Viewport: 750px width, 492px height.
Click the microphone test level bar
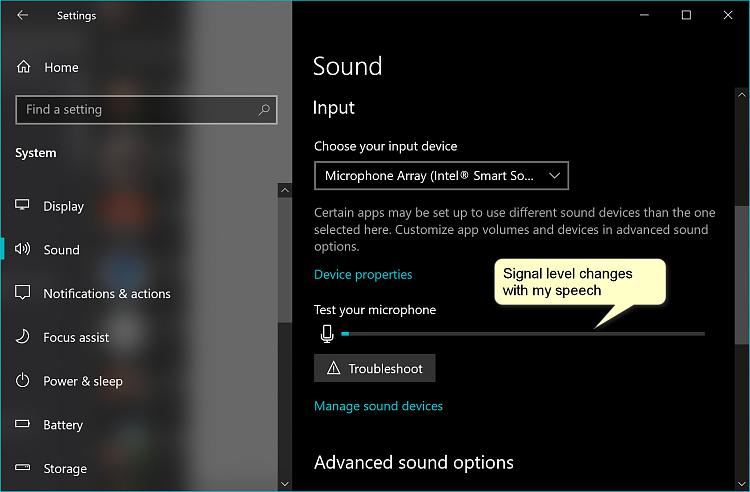[523, 334]
